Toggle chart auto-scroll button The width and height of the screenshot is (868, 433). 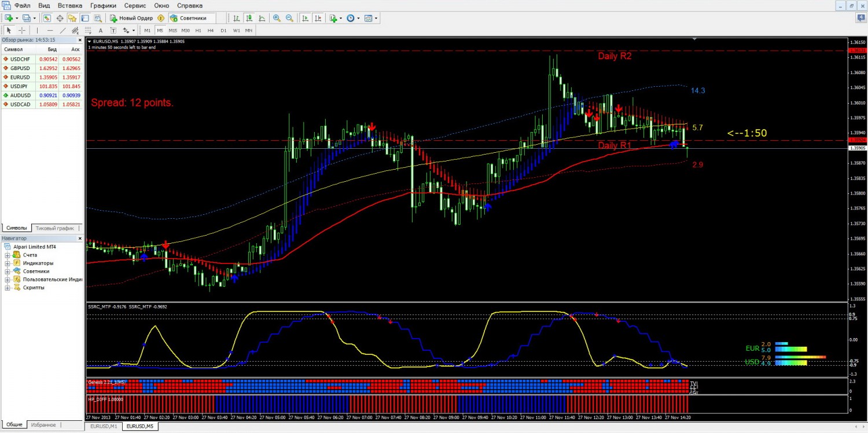click(306, 18)
